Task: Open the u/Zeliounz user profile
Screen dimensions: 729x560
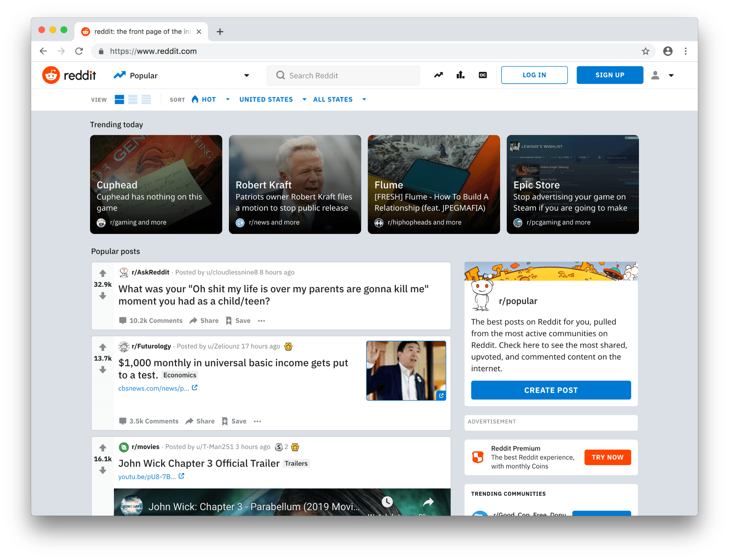Action: coord(224,346)
